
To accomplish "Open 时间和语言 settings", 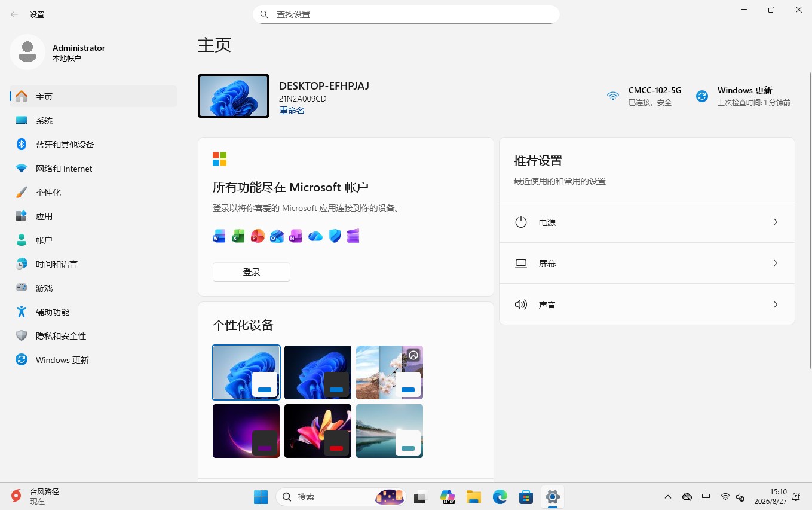I will tap(93, 264).
